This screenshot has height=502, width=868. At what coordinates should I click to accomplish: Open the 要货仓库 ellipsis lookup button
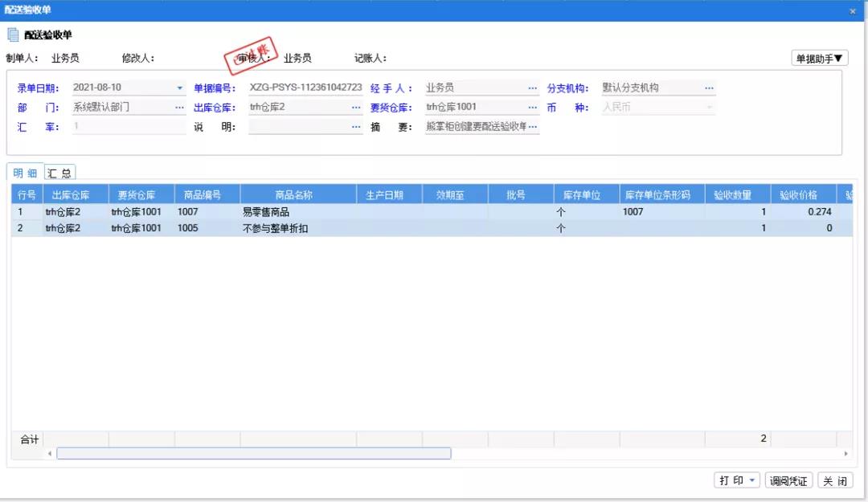point(532,108)
